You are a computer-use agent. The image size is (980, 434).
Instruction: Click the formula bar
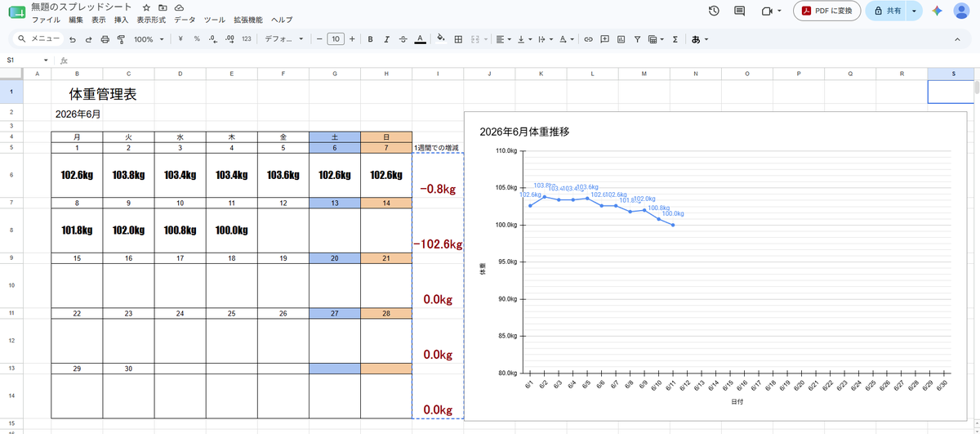523,60
